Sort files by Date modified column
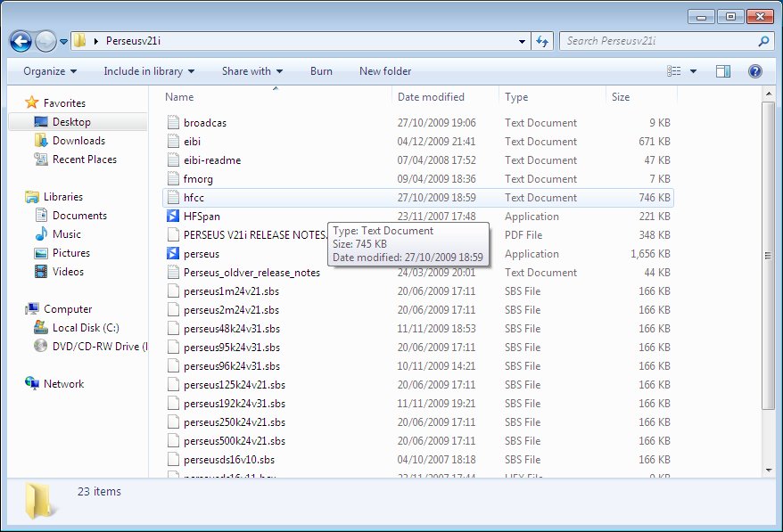The width and height of the screenshot is (783, 532). coord(445,97)
